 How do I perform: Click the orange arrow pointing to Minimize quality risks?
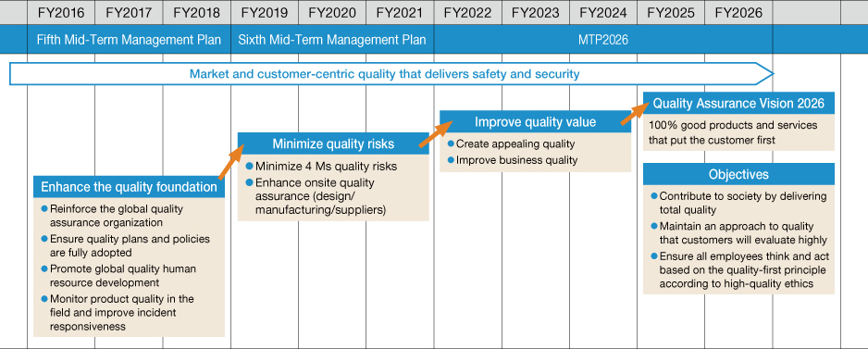(x=232, y=161)
